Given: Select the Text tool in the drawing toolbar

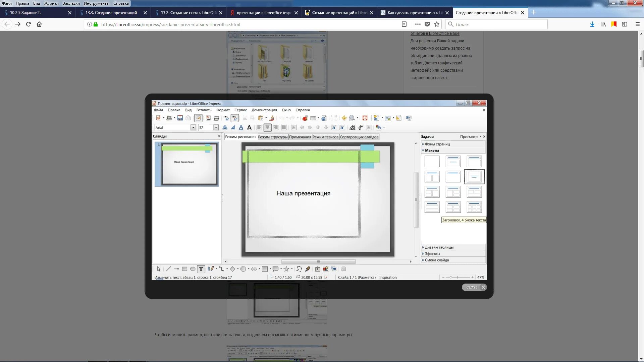Looking at the screenshot, I should (x=201, y=269).
